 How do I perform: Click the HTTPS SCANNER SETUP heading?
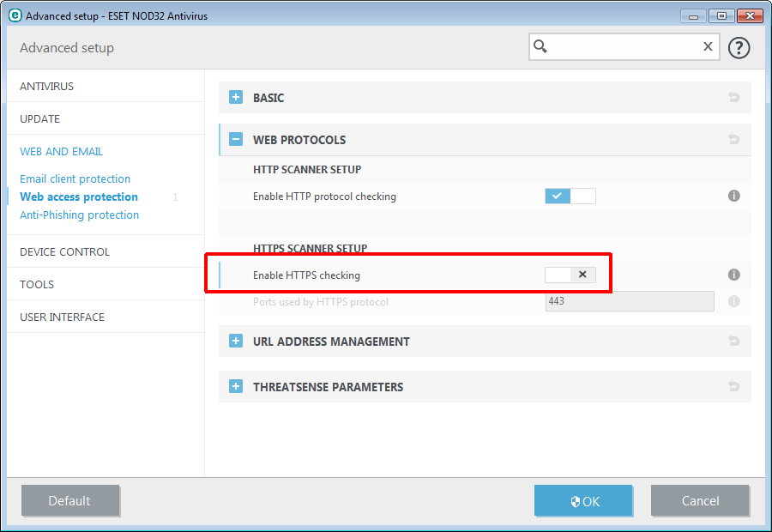[311, 248]
